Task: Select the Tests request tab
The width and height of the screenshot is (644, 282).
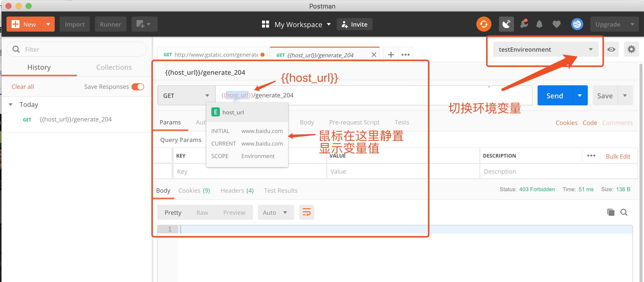Action: coord(402,122)
